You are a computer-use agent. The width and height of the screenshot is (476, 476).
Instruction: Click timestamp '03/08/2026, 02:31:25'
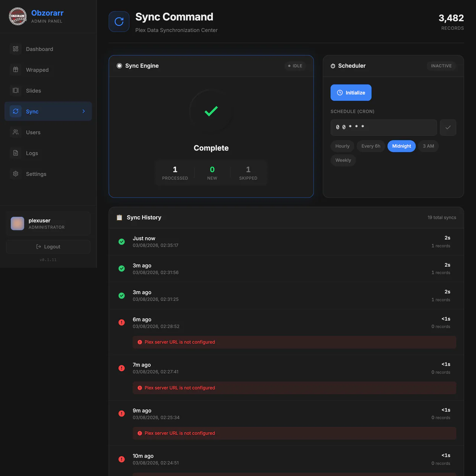pos(155,299)
